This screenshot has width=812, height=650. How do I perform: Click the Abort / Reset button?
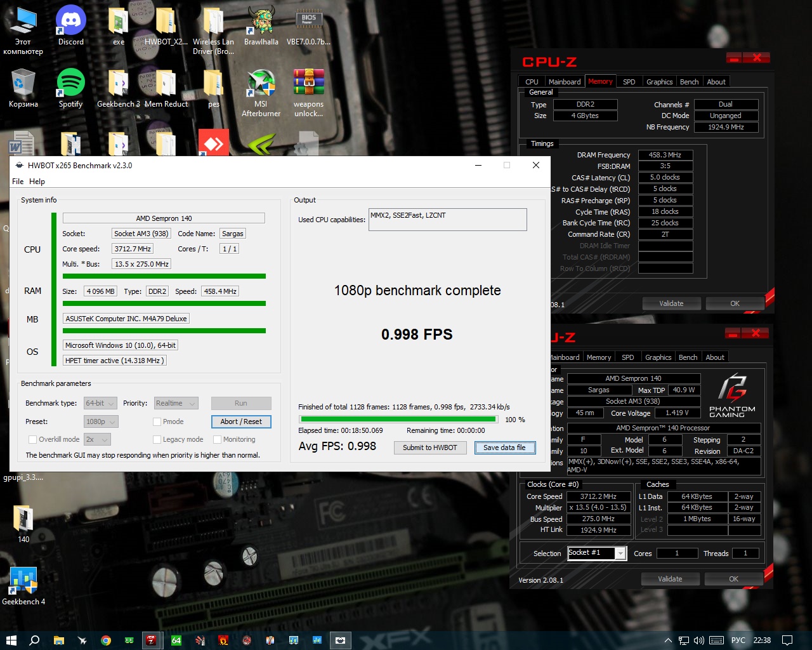[x=241, y=421]
